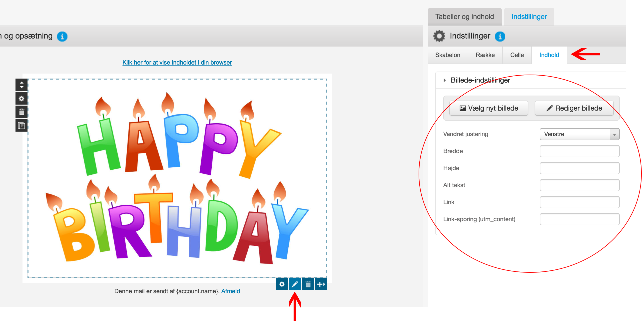Click info icon beside 'og opsætning'
Image resolution: width=644 pixels, height=324 pixels.
coord(62,36)
